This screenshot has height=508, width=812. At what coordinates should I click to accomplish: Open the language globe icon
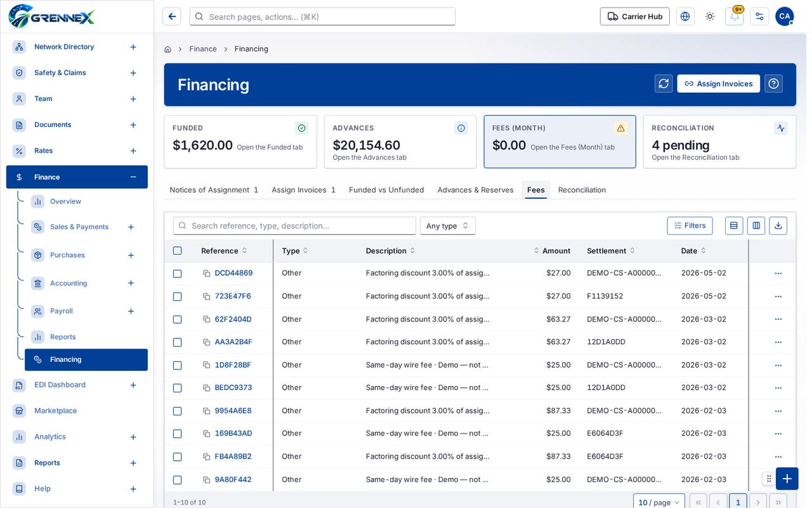pyautogui.click(x=685, y=17)
